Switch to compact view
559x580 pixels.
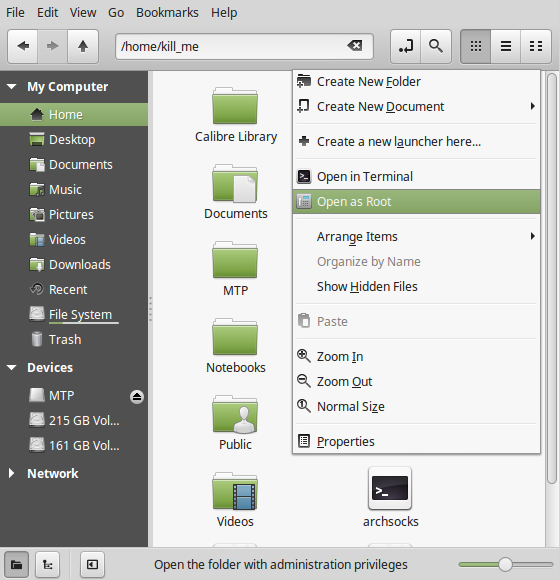click(536, 47)
